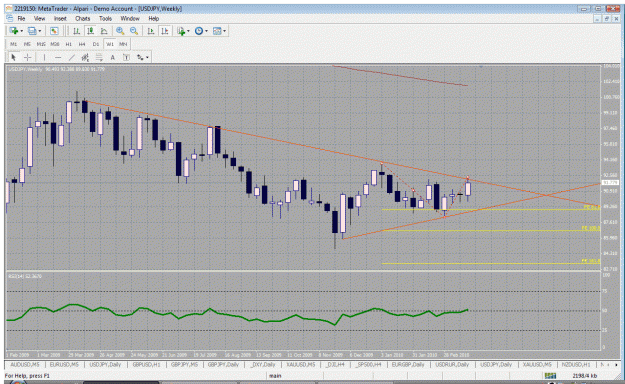Image resolution: width=625 pixels, height=384 pixels.
Task: Open the Charts menu
Action: [x=83, y=19]
